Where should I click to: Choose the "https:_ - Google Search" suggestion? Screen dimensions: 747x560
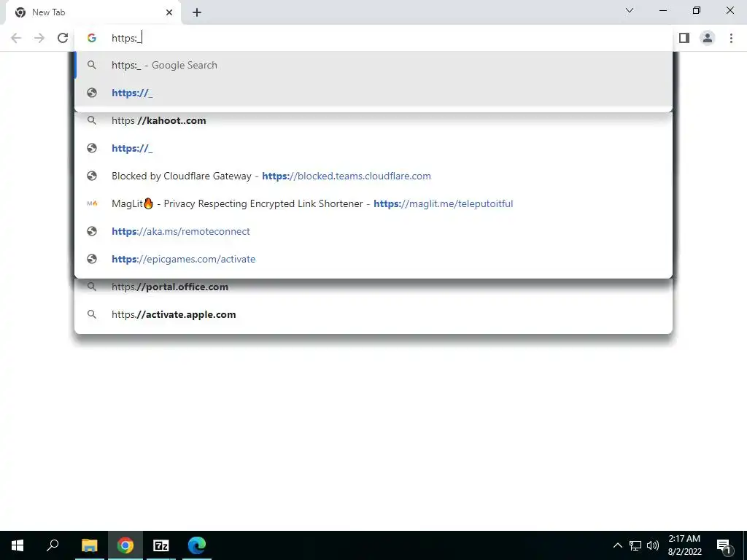pos(373,65)
